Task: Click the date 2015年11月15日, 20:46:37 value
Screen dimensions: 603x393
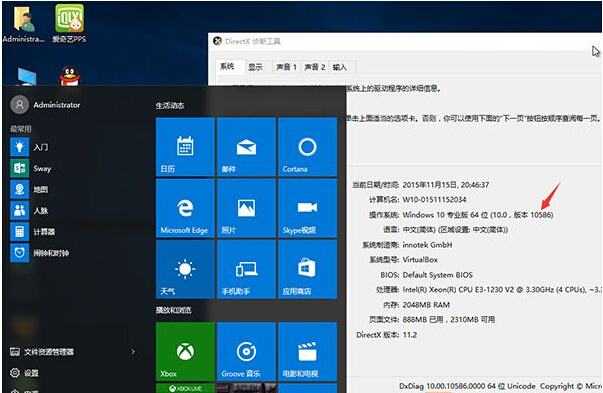Action: click(x=446, y=185)
